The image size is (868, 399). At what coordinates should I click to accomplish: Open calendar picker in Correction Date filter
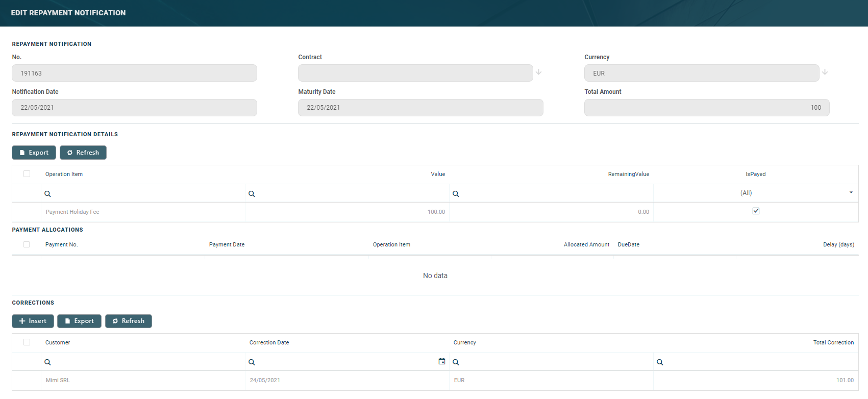442,362
